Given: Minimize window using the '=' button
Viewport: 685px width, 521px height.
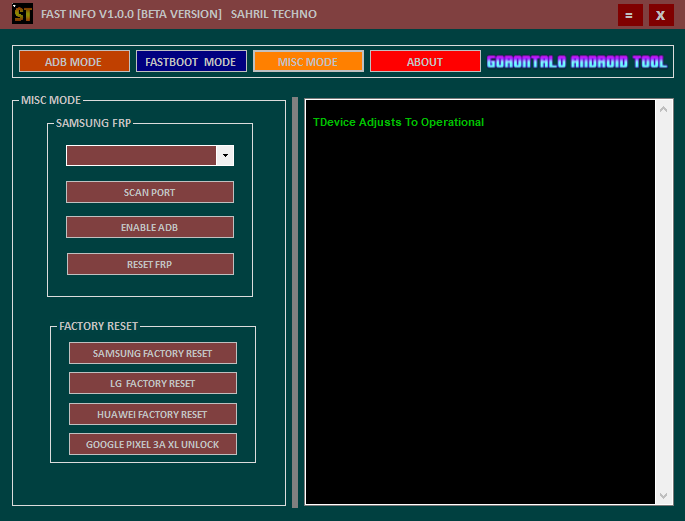Looking at the screenshot, I should tap(630, 15).
